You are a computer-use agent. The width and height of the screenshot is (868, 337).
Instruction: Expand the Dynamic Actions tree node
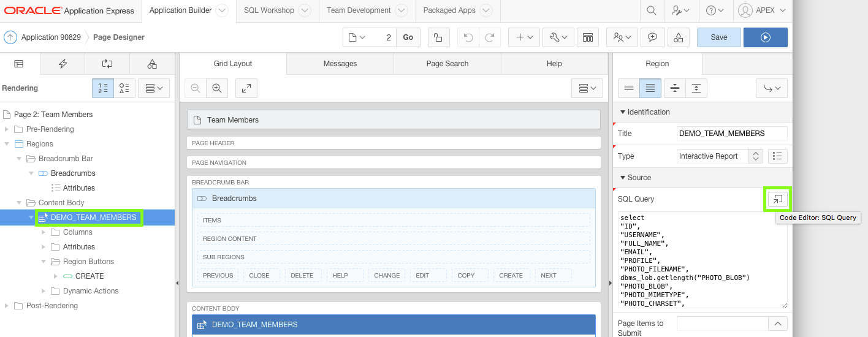[x=44, y=291]
